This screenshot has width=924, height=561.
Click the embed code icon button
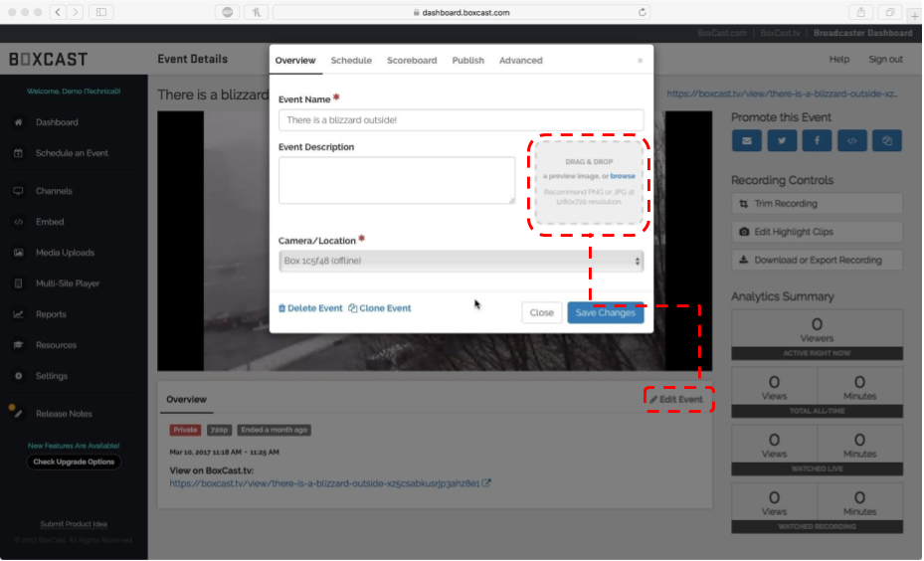851,141
